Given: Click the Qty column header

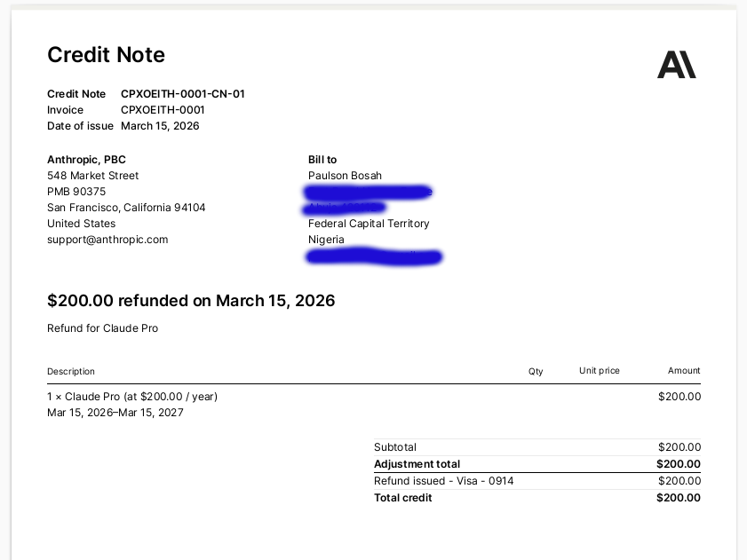Looking at the screenshot, I should 536,371.
